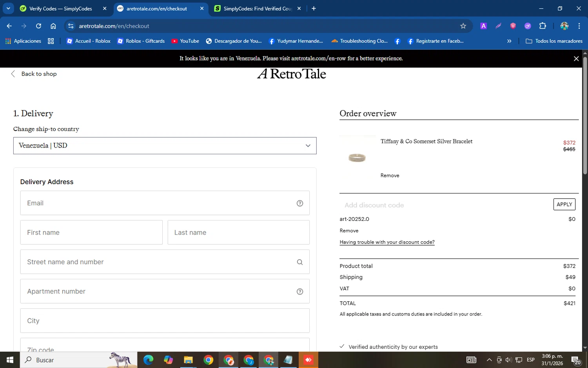Launch Microsoft Edge from taskbar
Viewport: 588px width, 368px height.
point(148,360)
